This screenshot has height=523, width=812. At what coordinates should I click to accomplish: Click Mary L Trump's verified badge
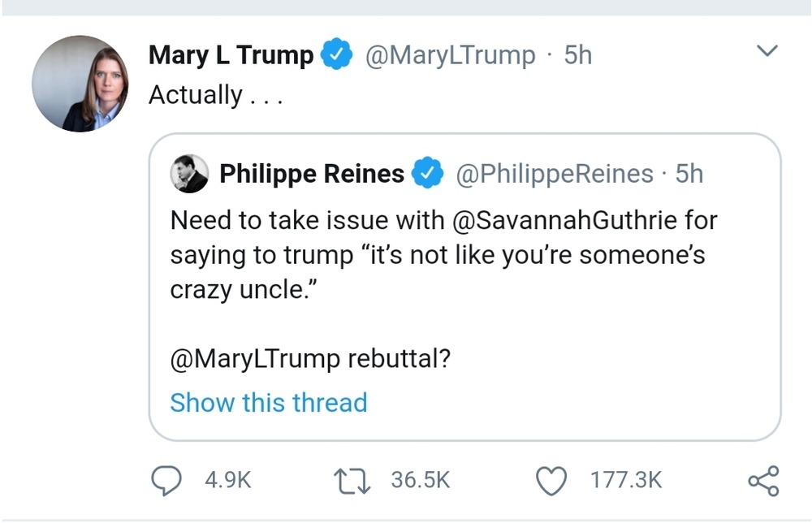(x=337, y=54)
